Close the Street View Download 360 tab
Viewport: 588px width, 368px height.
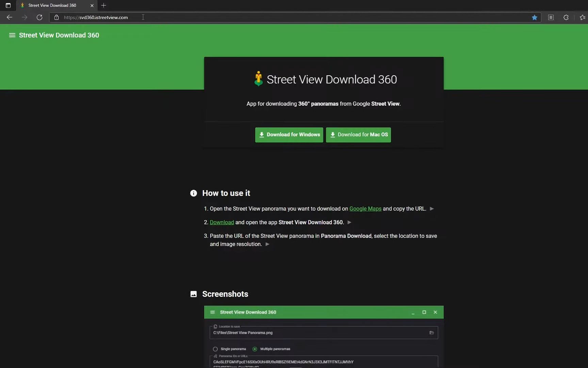click(x=92, y=5)
